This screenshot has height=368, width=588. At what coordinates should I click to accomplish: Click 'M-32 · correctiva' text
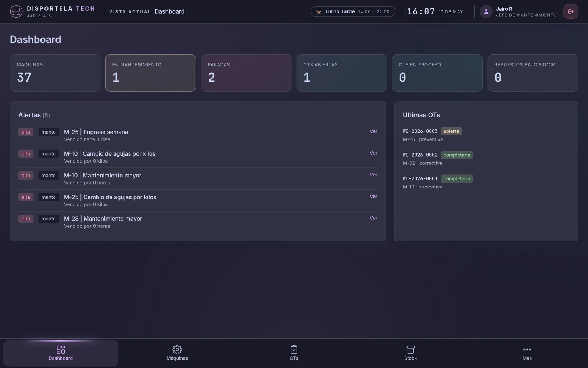(422, 163)
